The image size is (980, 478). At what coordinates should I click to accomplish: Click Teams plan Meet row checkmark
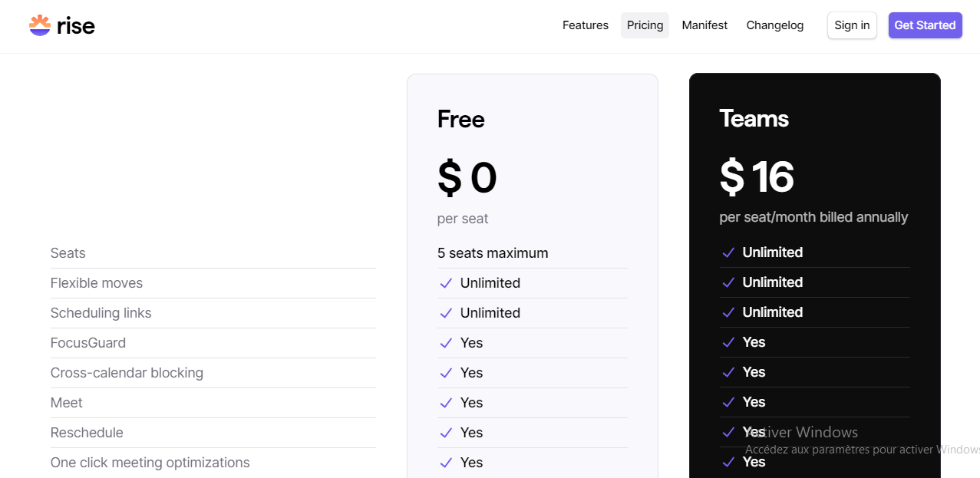(x=728, y=402)
